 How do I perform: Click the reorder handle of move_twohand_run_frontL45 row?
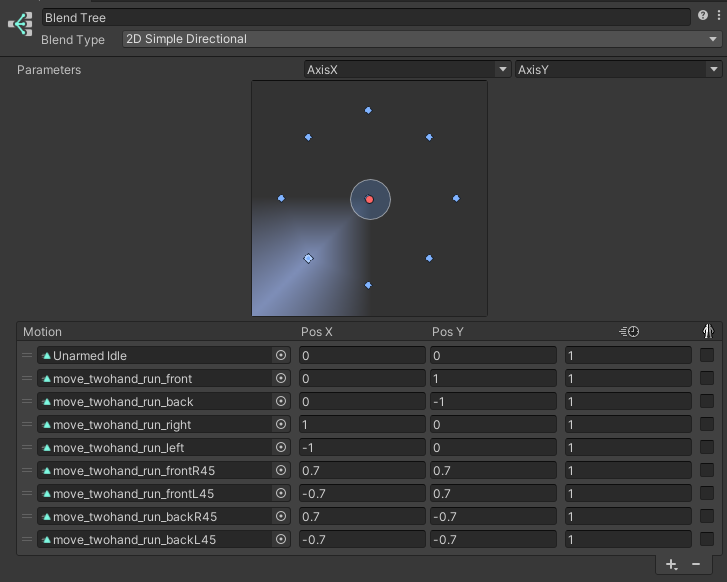27,493
